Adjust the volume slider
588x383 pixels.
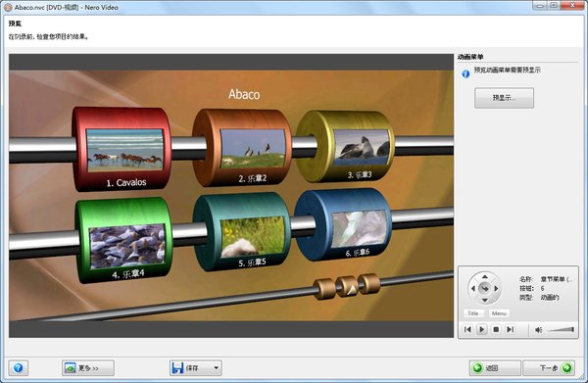pyautogui.click(x=561, y=330)
